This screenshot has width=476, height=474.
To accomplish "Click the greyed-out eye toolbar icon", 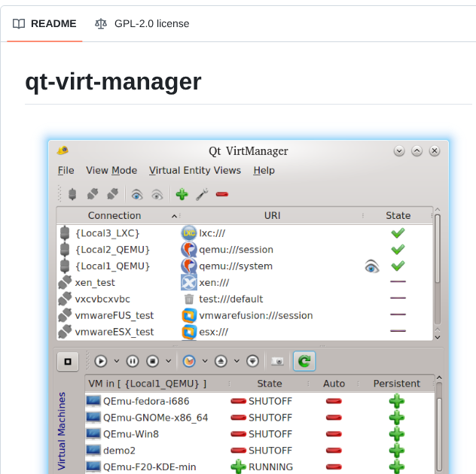I will pyautogui.click(x=157, y=194).
